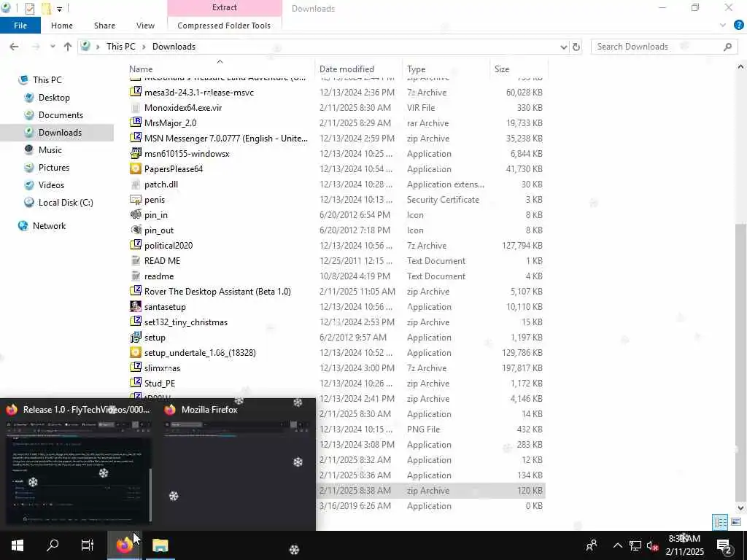Select Downloads in the navigation pane

coord(60,133)
